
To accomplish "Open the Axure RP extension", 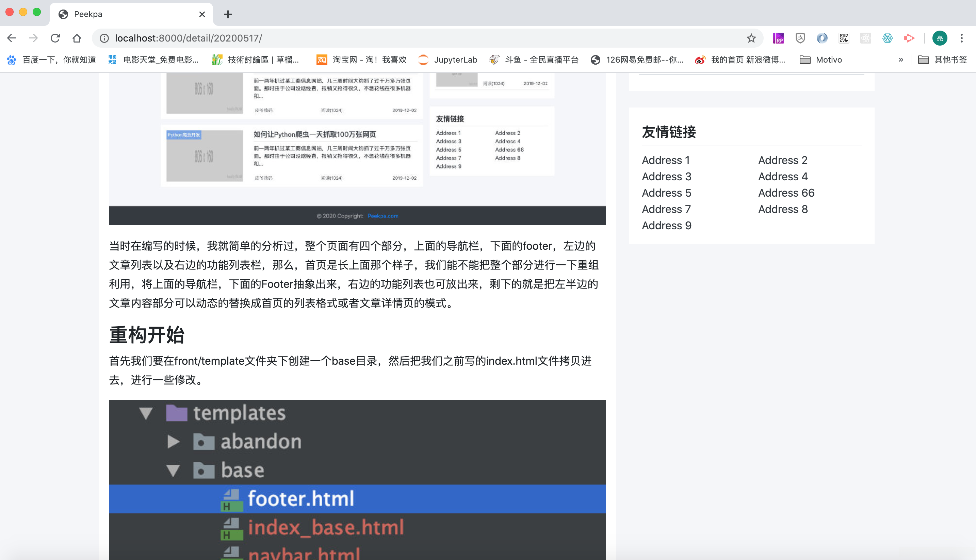I will [x=778, y=38].
